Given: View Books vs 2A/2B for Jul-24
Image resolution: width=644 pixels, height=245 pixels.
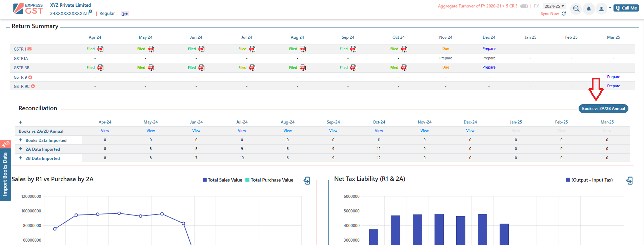Looking at the screenshot, I should tap(242, 131).
